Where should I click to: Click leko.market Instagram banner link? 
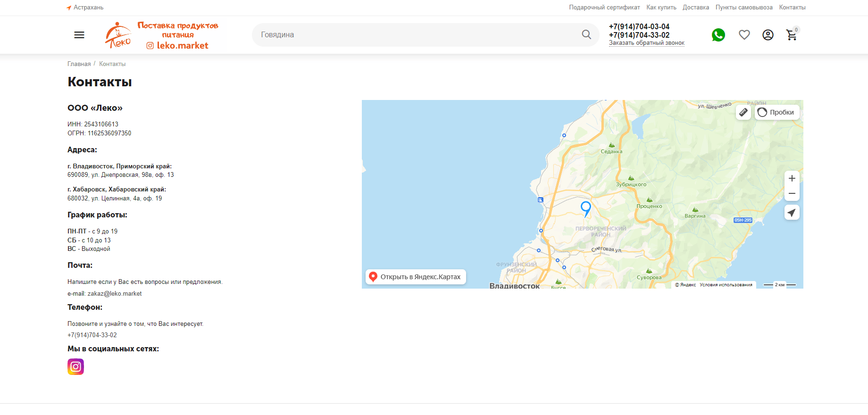(177, 45)
